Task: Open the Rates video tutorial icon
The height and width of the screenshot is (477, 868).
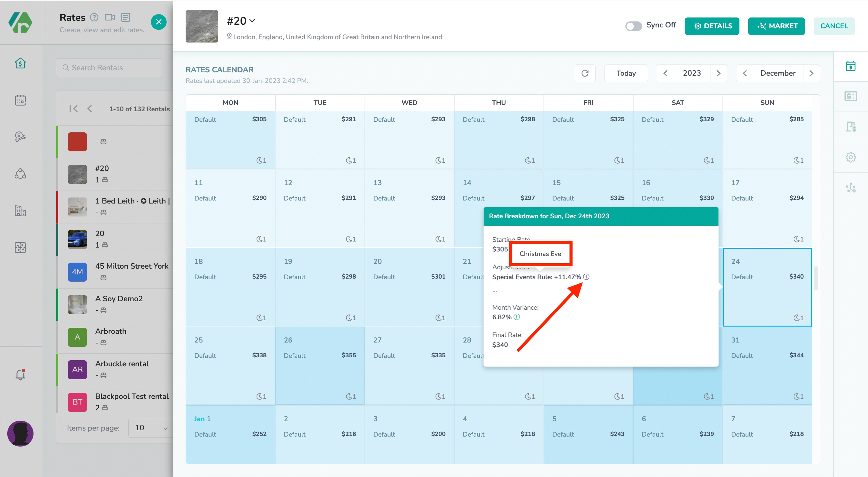Action: click(x=110, y=17)
